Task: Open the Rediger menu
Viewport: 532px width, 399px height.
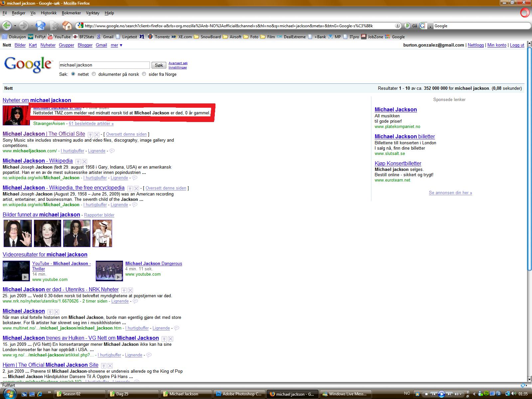Action: pos(19,13)
